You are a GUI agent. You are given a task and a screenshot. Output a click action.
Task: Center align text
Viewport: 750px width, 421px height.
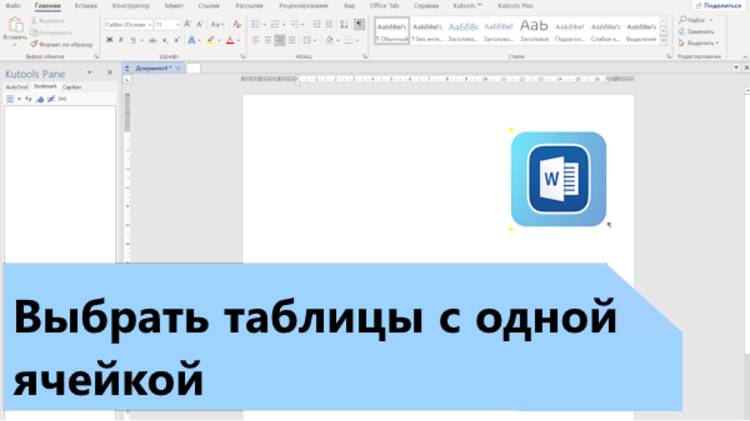point(268,40)
